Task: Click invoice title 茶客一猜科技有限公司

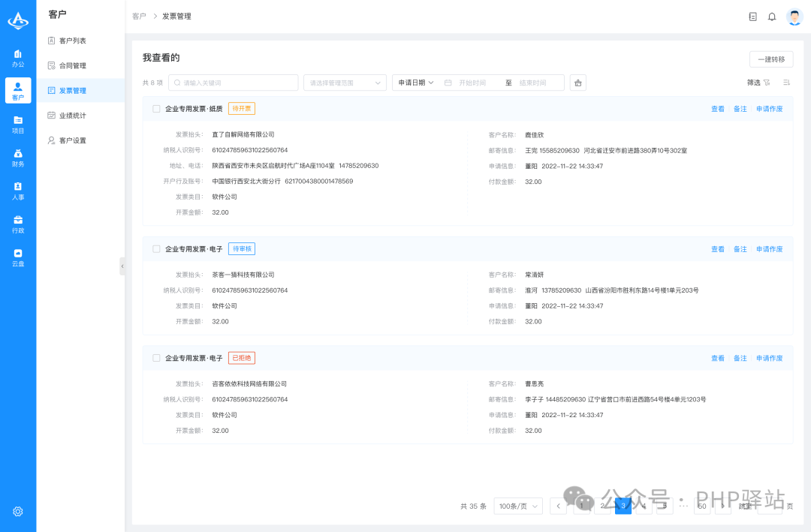Action: (243, 275)
